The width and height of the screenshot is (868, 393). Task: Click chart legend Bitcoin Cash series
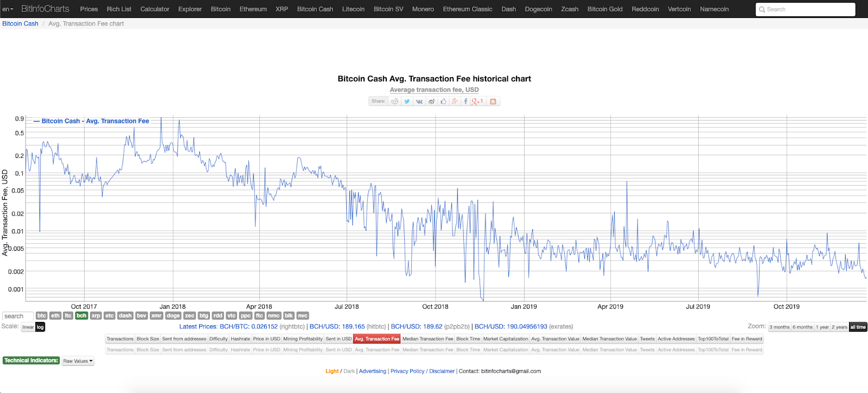91,121
